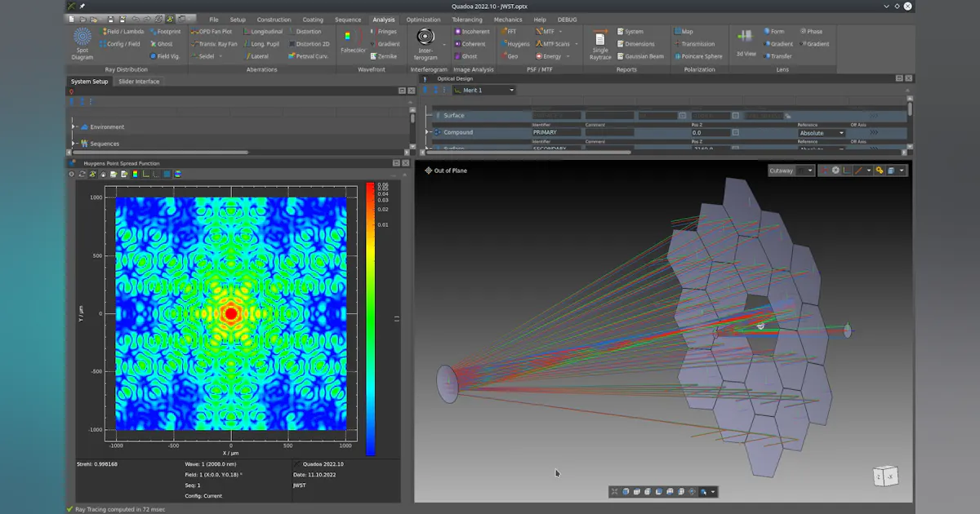Image resolution: width=980 pixels, height=514 pixels.
Task: Open the Geo PSF analysis
Action: point(509,56)
